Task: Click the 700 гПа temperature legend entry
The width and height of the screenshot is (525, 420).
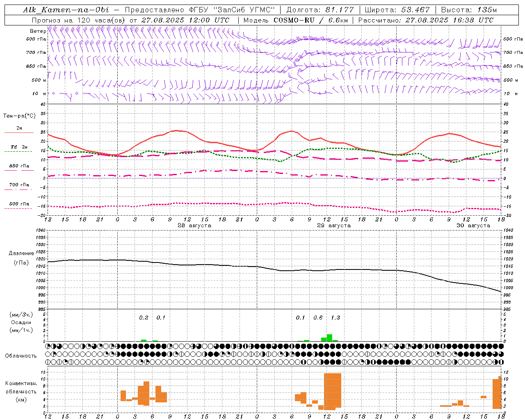Action: pos(19,185)
